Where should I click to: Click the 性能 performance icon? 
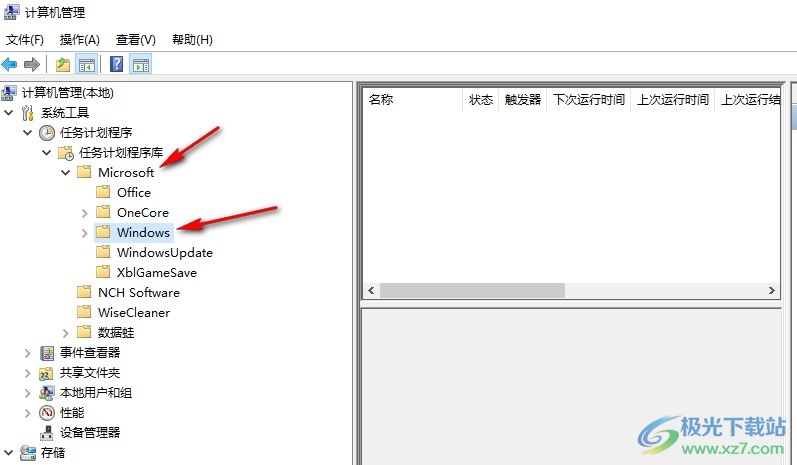(x=47, y=413)
